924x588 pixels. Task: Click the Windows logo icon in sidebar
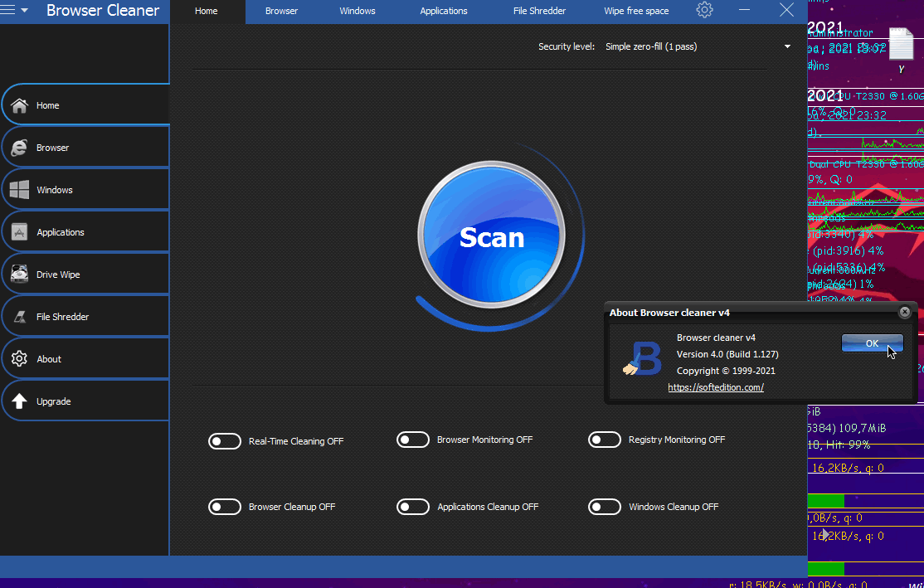[x=19, y=190]
